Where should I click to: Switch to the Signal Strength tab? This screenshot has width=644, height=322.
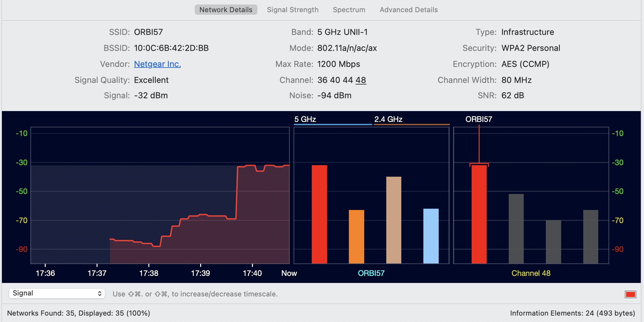[293, 10]
